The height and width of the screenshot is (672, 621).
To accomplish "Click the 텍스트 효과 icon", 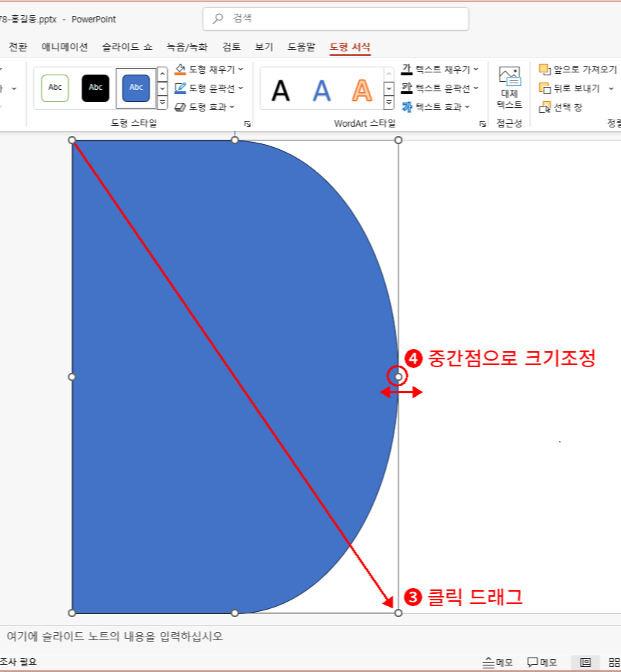I will click(x=407, y=106).
